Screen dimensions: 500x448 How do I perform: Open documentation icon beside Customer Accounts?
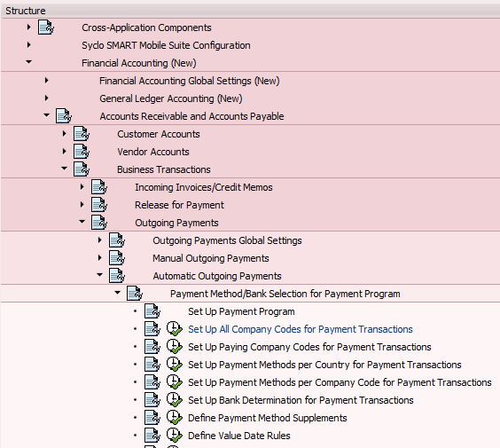tap(82, 134)
